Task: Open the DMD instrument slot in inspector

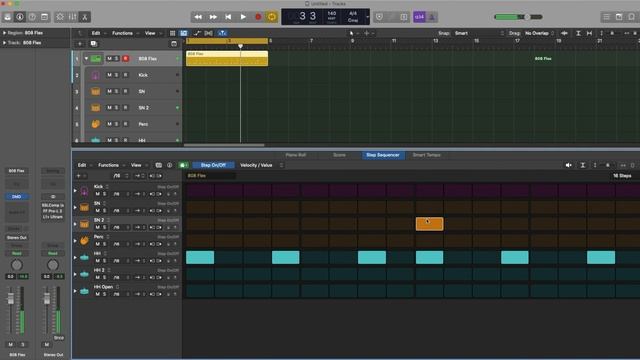Action: pyautogui.click(x=17, y=197)
